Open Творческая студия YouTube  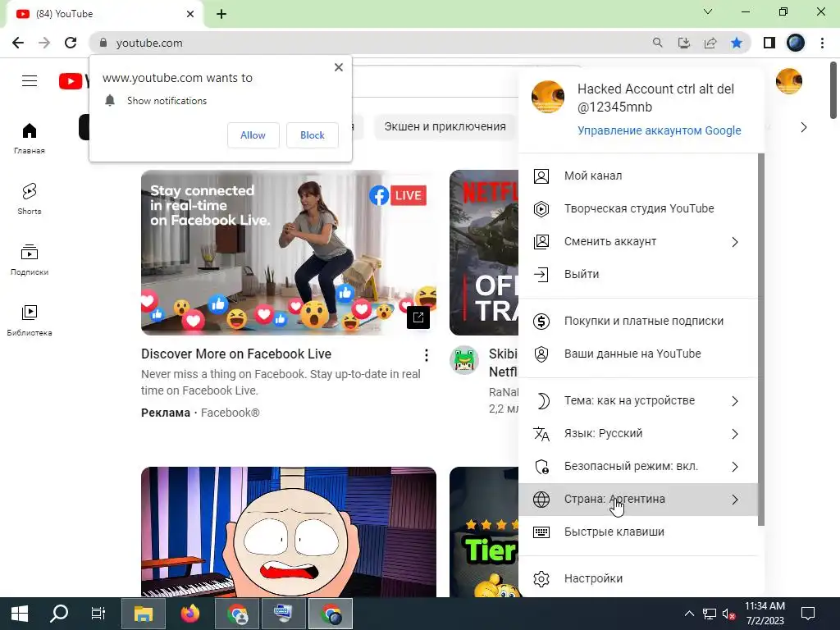point(638,208)
